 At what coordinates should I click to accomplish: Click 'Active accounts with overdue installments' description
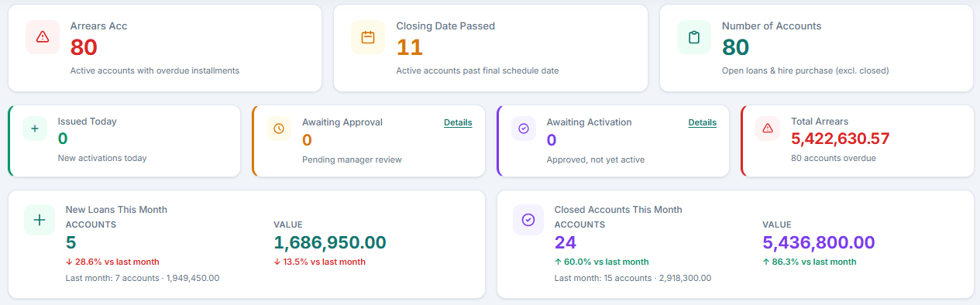tap(155, 70)
